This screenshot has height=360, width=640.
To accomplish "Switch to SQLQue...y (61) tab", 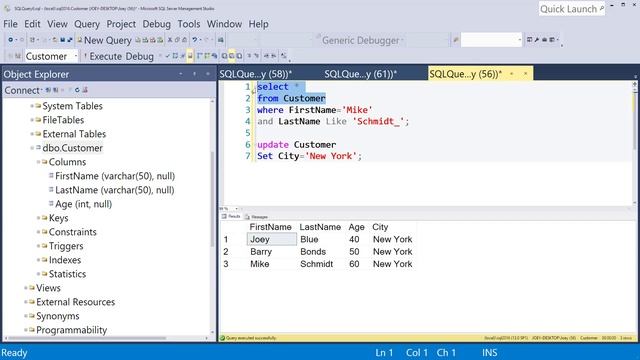I will click(360, 74).
